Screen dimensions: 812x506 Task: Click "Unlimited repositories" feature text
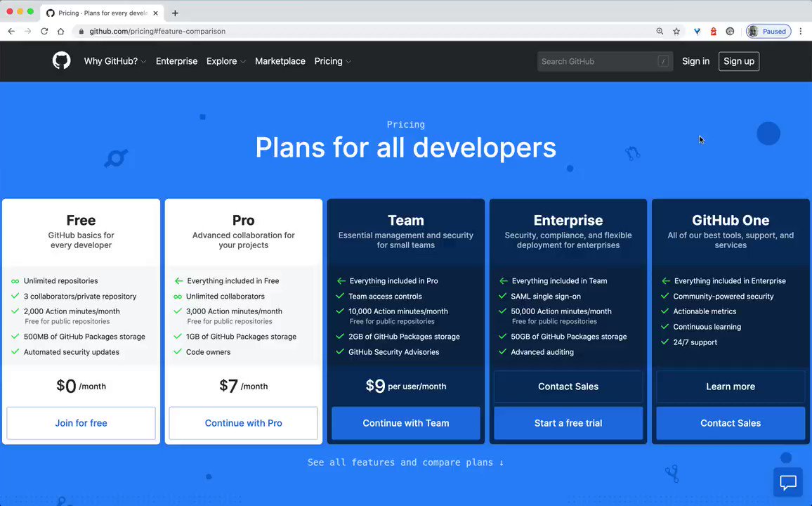pos(60,280)
